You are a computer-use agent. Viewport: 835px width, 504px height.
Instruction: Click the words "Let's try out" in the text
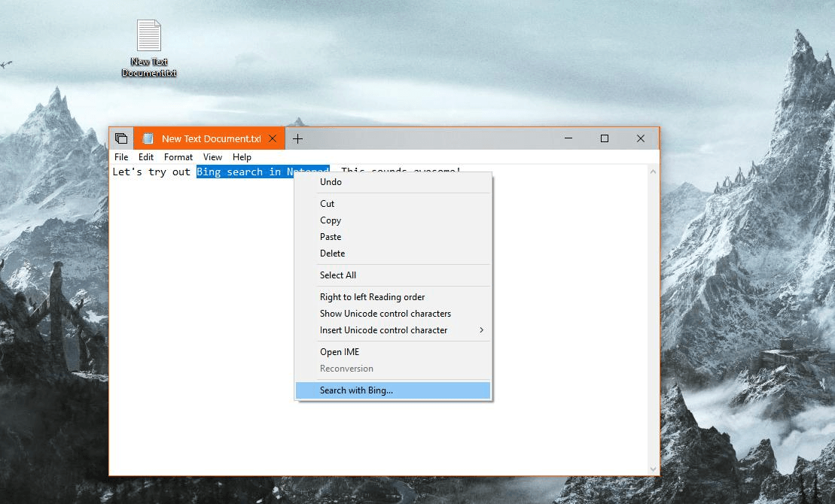click(x=151, y=172)
